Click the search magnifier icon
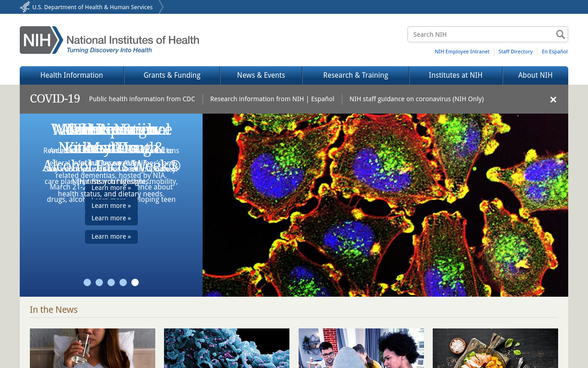 pos(560,34)
